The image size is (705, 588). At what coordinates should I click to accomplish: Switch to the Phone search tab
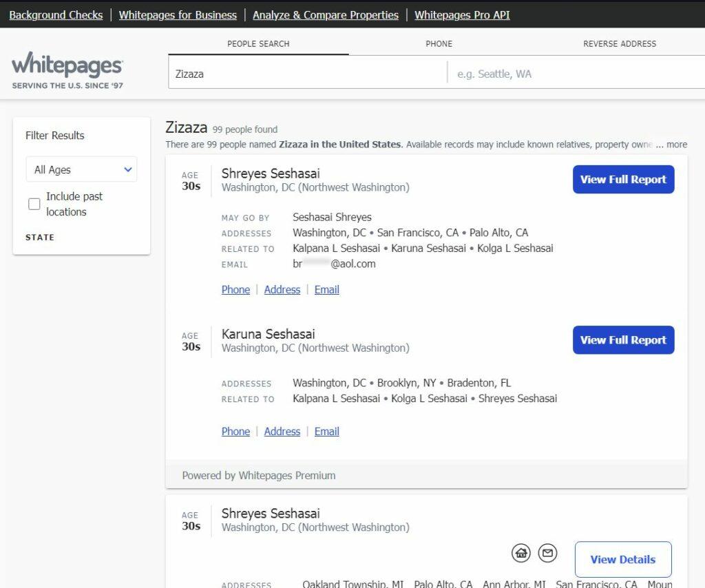tap(439, 43)
